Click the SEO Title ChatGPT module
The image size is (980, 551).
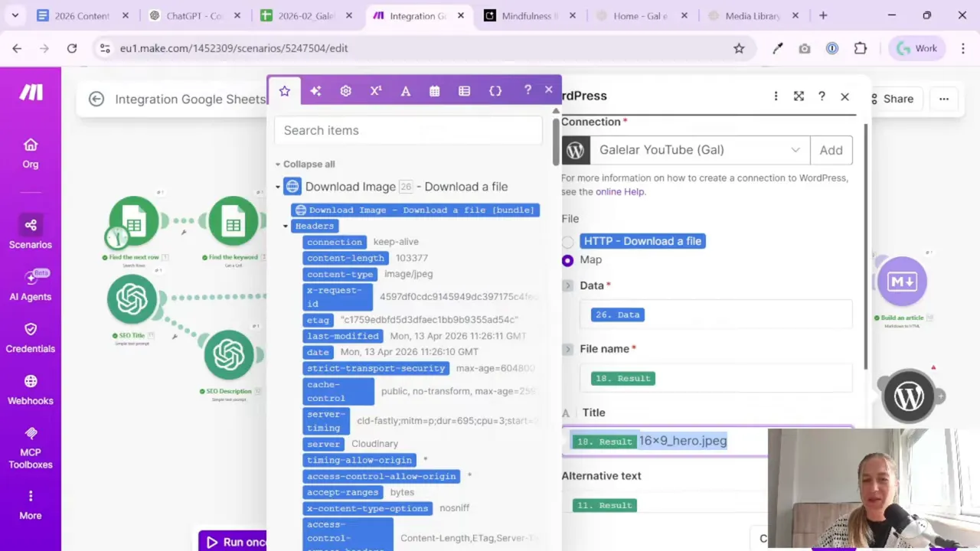pyautogui.click(x=132, y=298)
